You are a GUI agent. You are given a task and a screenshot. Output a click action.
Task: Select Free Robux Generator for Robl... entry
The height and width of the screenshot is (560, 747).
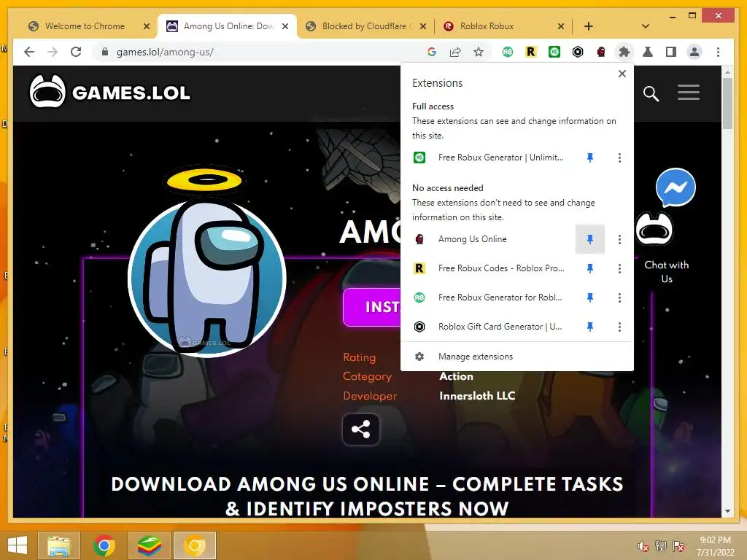coord(488,297)
